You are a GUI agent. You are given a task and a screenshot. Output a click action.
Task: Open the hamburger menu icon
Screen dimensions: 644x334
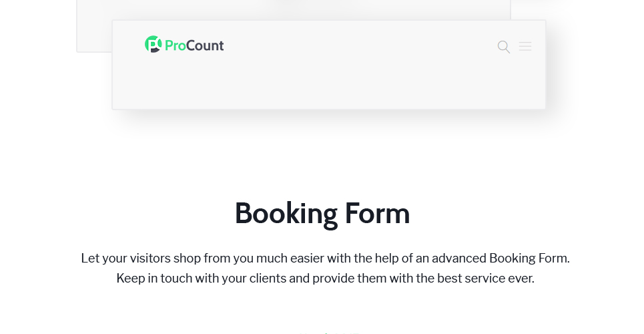pos(525,46)
